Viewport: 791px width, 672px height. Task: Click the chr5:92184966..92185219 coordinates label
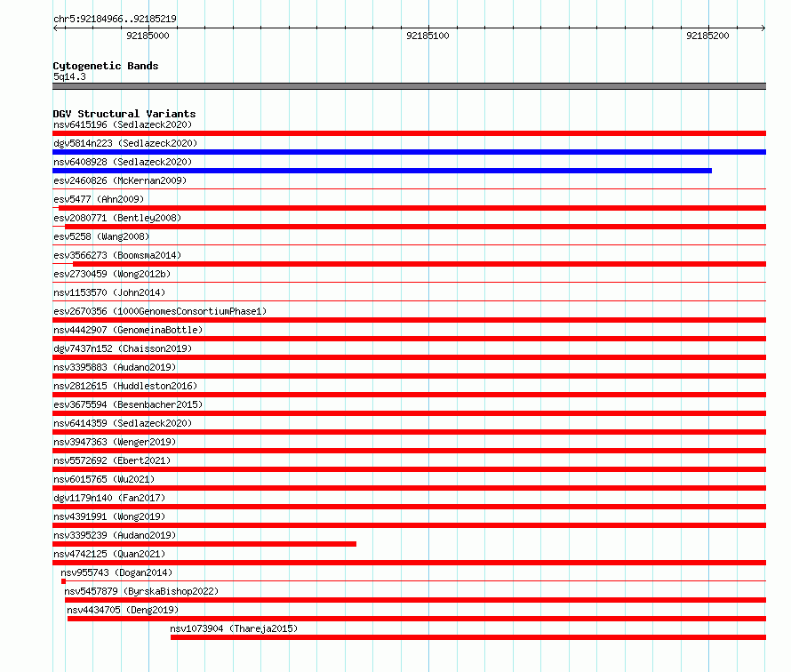[x=115, y=19]
